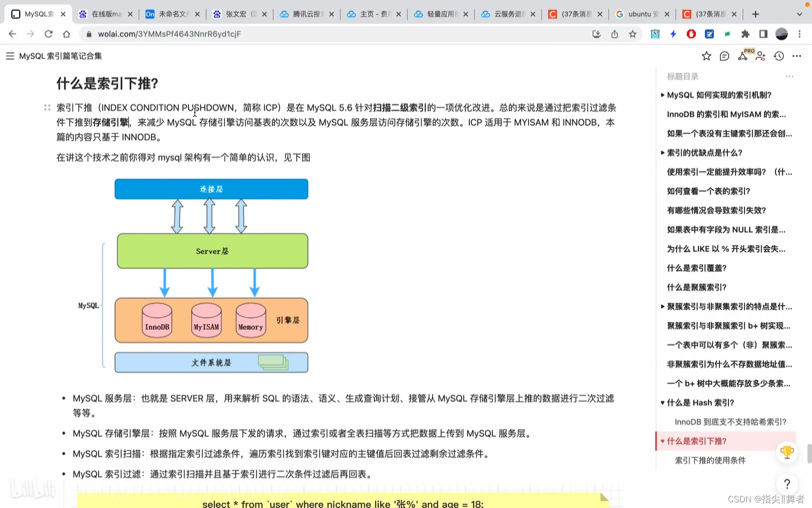Click the MySQL architecture diagram image
The height and width of the screenshot is (508, 812).
(x=193, y=276)
